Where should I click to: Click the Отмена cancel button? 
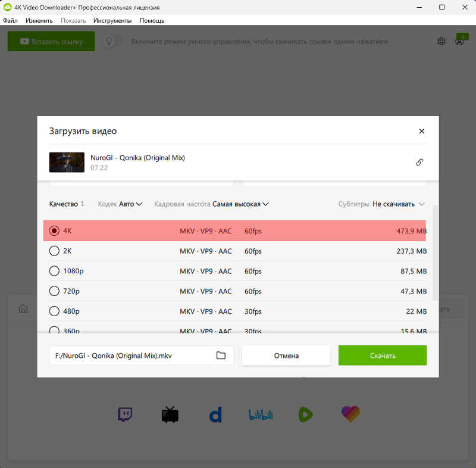coord(286,355)
